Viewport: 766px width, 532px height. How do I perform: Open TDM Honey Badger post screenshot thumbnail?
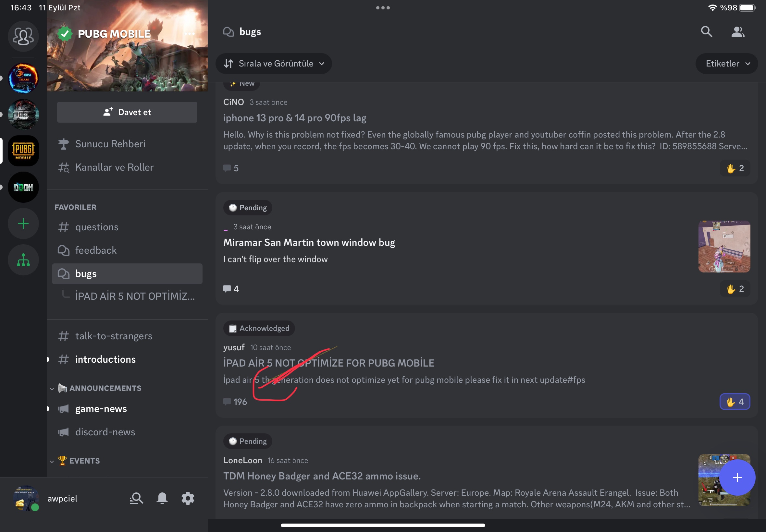724,480
